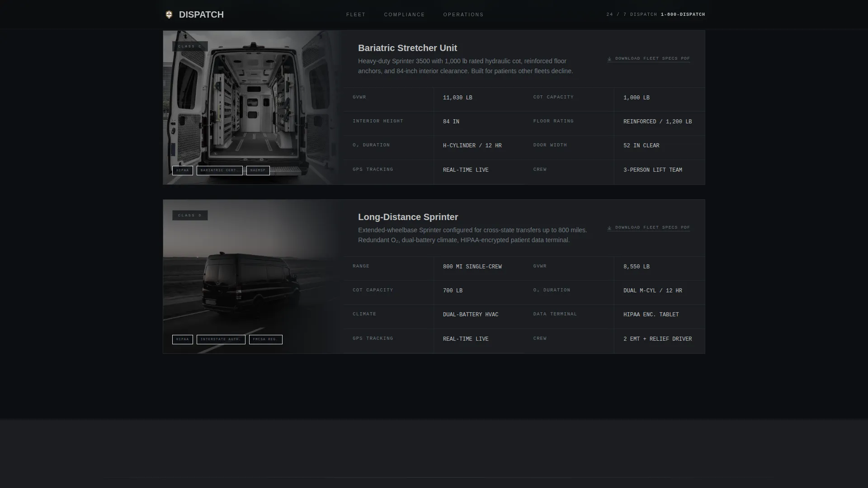Click the Bariatric Stretcher Unit heading
Viewport: 868px width, 488px height.
pyautogui.click(x=407, y=48)
